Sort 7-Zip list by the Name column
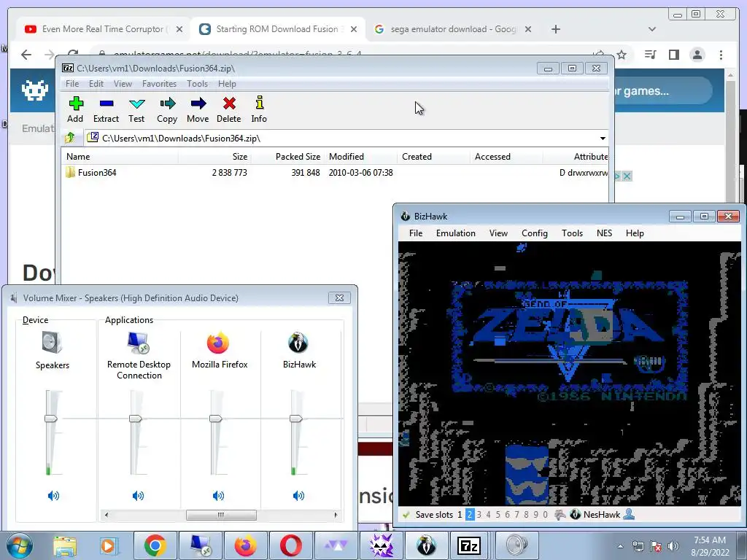This screenshot has height=560, width=747. pyautogui.click(x=120, y=157)
